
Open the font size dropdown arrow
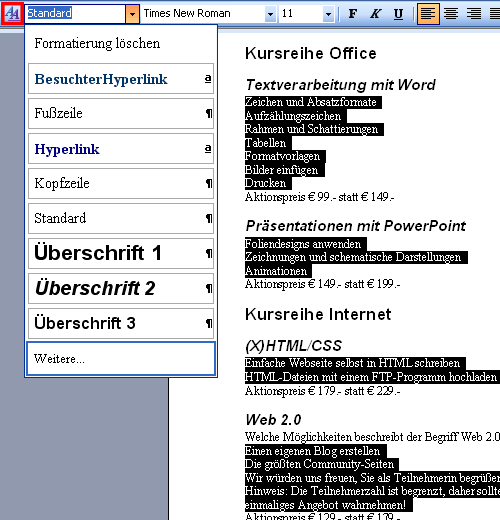pos(328,14)
